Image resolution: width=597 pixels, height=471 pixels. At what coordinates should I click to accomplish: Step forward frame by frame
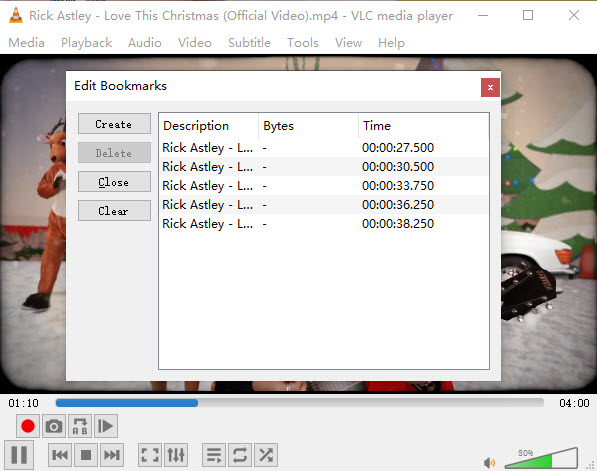click(x=106, y=426)
